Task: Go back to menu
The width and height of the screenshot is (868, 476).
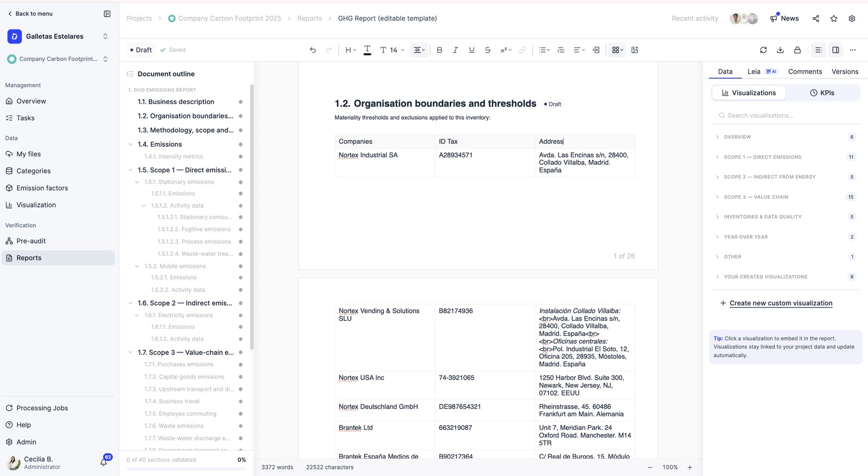Action: click(x=30, y=14)
